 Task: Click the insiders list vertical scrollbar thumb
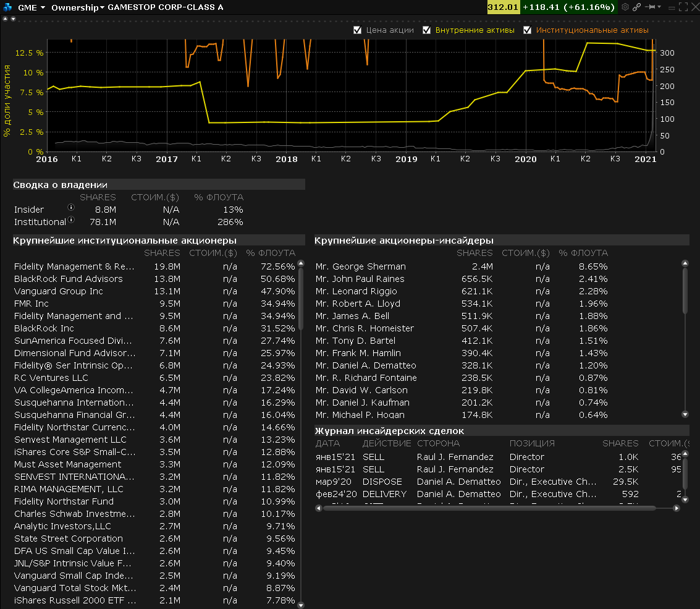click(685, 291)
